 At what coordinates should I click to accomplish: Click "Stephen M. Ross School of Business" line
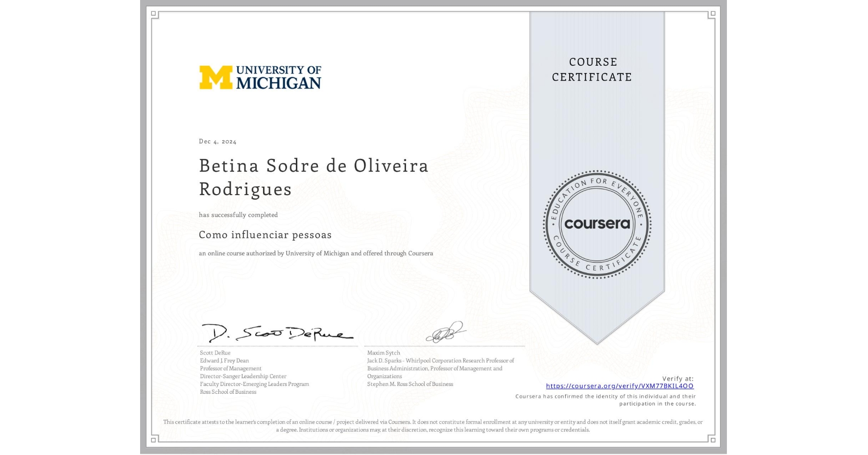coord(410,384)
